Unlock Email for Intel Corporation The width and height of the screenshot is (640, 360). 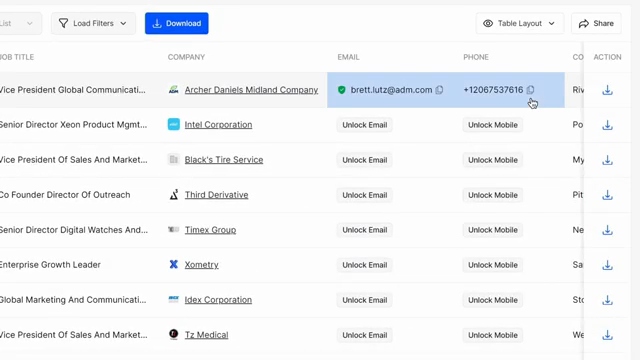click(364, 125)
